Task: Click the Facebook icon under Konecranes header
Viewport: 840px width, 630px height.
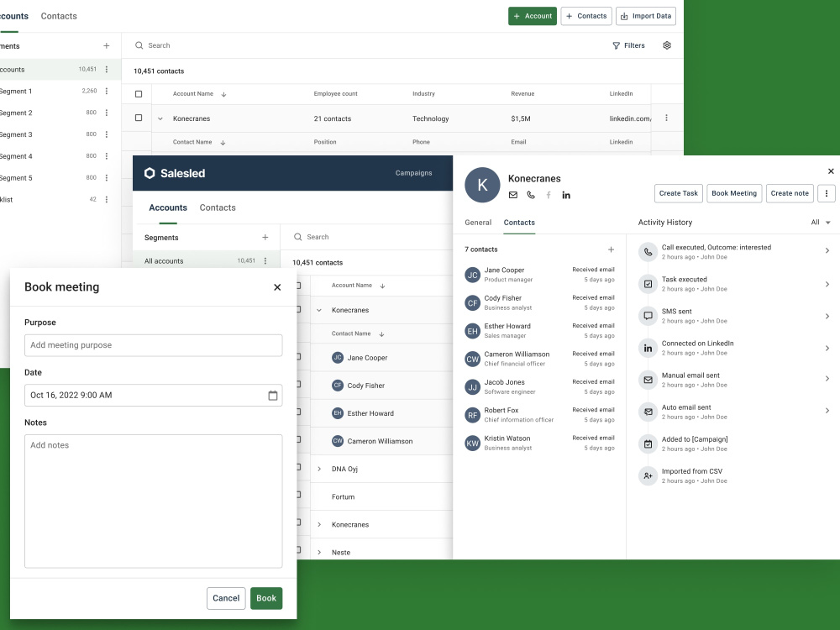Action: pos(548,195)
